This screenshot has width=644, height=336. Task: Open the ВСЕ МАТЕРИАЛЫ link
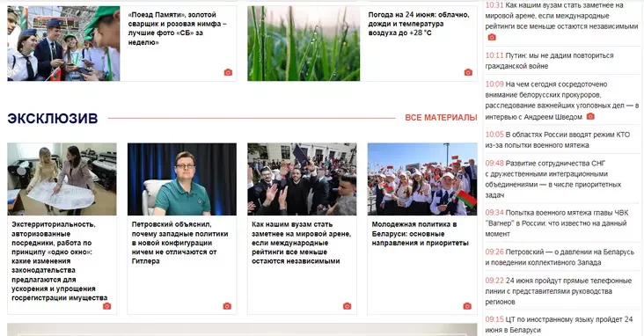(x=441, y=118)
